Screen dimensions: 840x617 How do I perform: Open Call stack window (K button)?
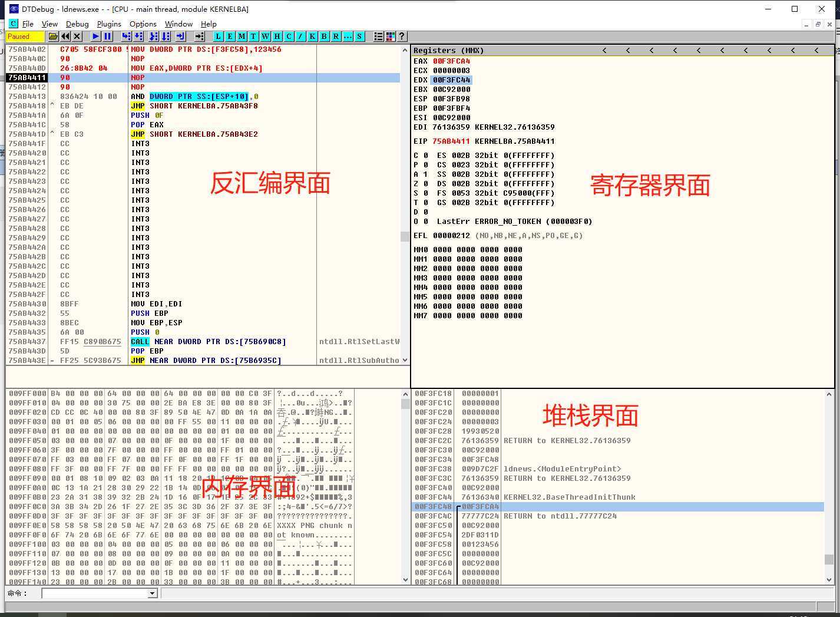pyautogui.click(x=312, y=37)
